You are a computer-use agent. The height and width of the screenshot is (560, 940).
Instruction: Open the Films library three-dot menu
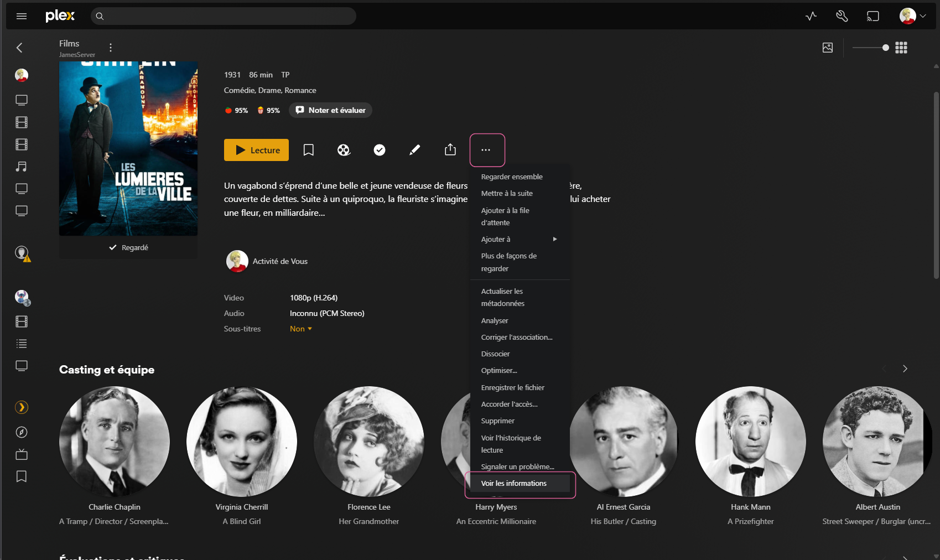click(111, 48)
